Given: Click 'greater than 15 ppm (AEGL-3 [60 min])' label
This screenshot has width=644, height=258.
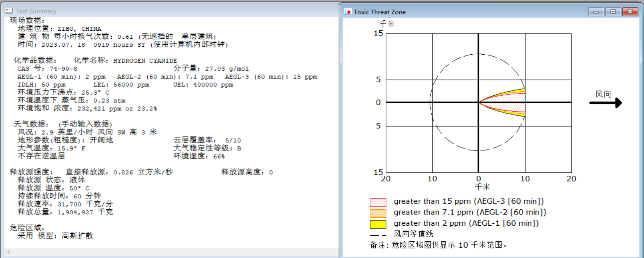Looking at the screenshot, I should pyautogui.click(x=469, y=201).
